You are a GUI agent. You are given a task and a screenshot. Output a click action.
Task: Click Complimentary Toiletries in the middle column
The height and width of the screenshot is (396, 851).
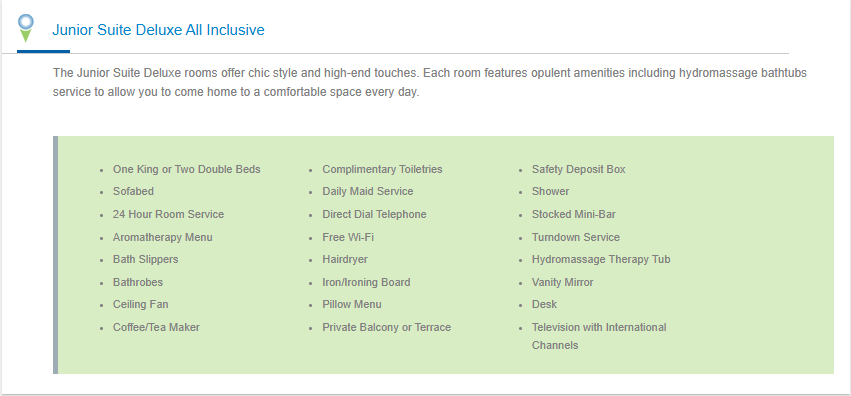382,169
